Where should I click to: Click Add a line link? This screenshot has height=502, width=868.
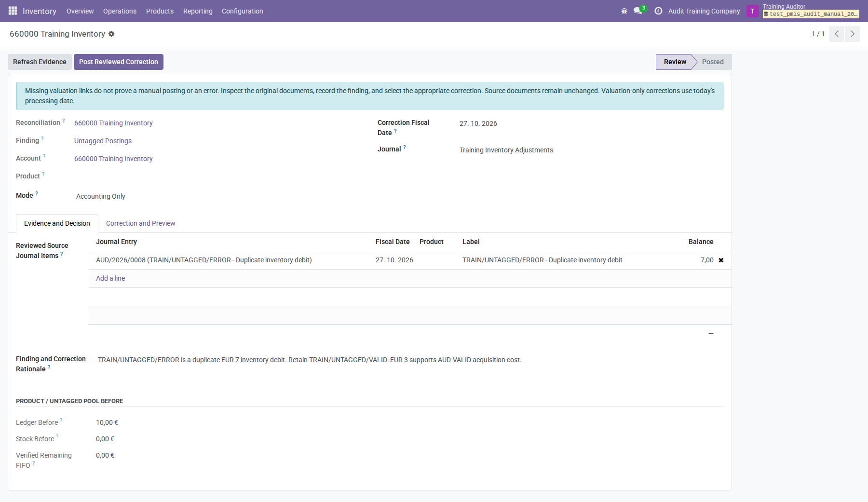(110, 278)
